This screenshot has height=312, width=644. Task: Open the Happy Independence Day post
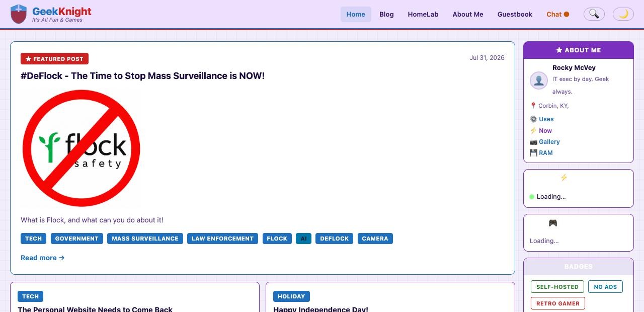(320, 309)
